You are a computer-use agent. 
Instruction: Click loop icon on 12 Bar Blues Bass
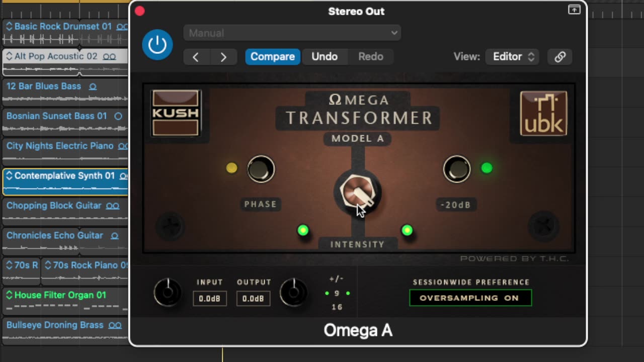[x=93, y=86]
